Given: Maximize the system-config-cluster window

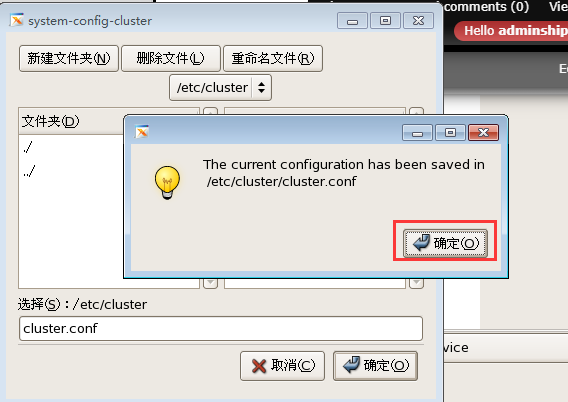Looking at the screenshot, I should pos(385,21).
